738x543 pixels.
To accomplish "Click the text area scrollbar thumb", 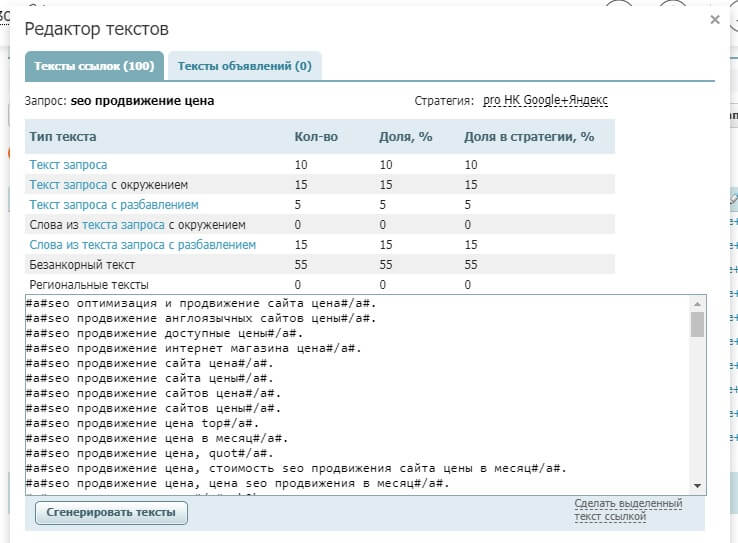I will [698, 324].
